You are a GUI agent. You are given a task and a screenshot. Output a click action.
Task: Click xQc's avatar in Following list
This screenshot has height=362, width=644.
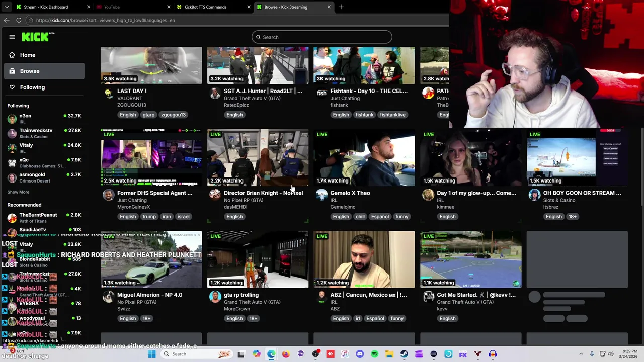[x=12, y=163]
